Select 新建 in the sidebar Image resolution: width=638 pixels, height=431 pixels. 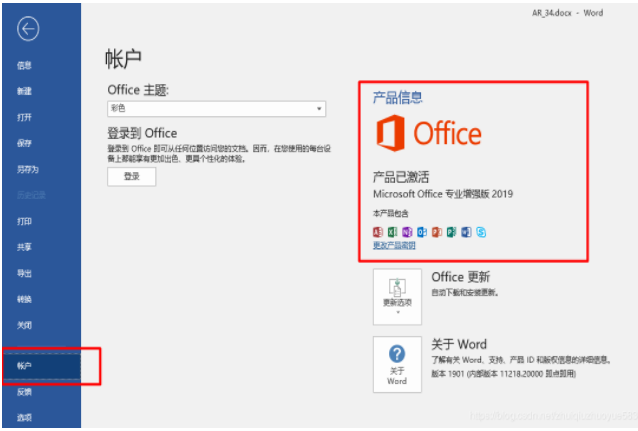[24, 91]
